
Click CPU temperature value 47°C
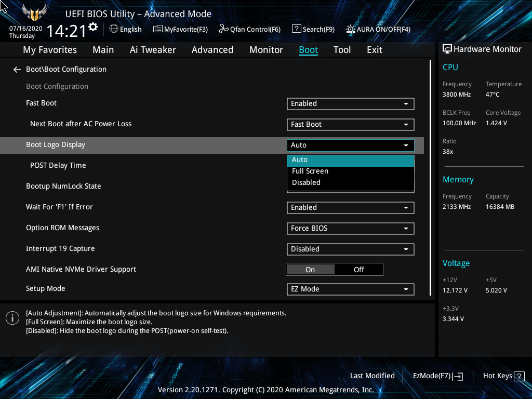coord(493,95)
